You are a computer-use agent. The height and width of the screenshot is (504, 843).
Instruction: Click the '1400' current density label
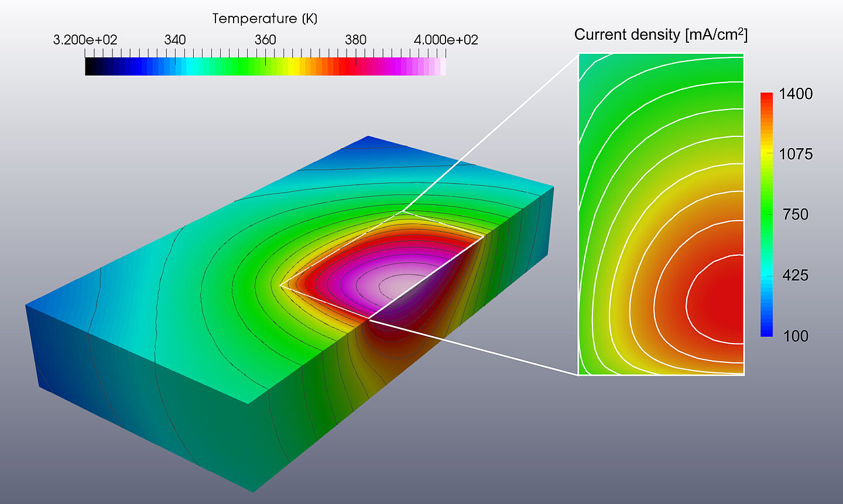pyautogui.click(x=796, y=94)
